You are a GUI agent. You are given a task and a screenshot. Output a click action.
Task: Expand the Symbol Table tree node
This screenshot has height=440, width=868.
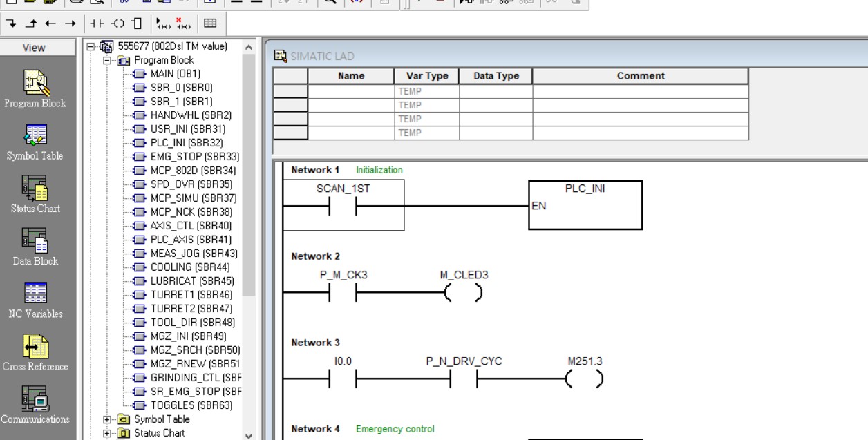(x=107, y=419)
